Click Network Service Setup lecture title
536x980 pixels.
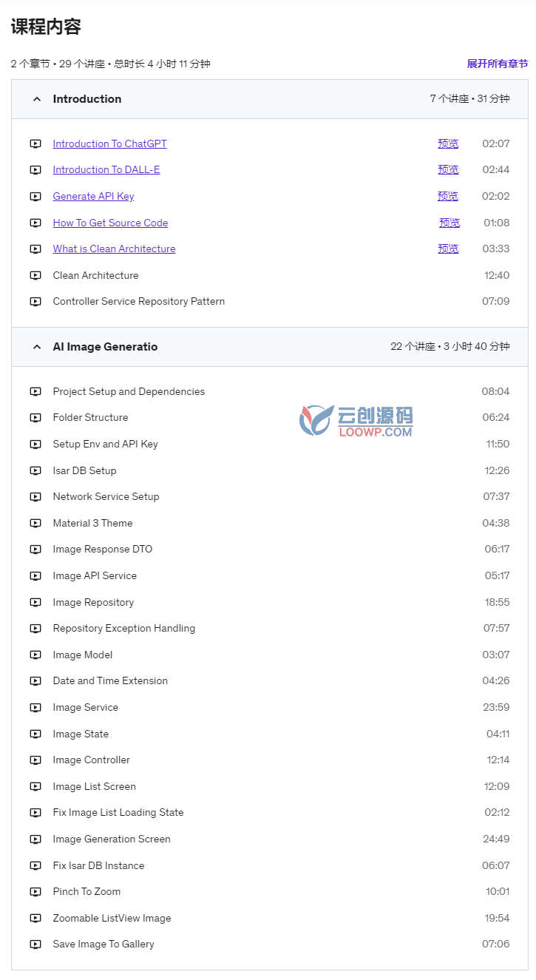pyautogui.click(x=106, y=496)
